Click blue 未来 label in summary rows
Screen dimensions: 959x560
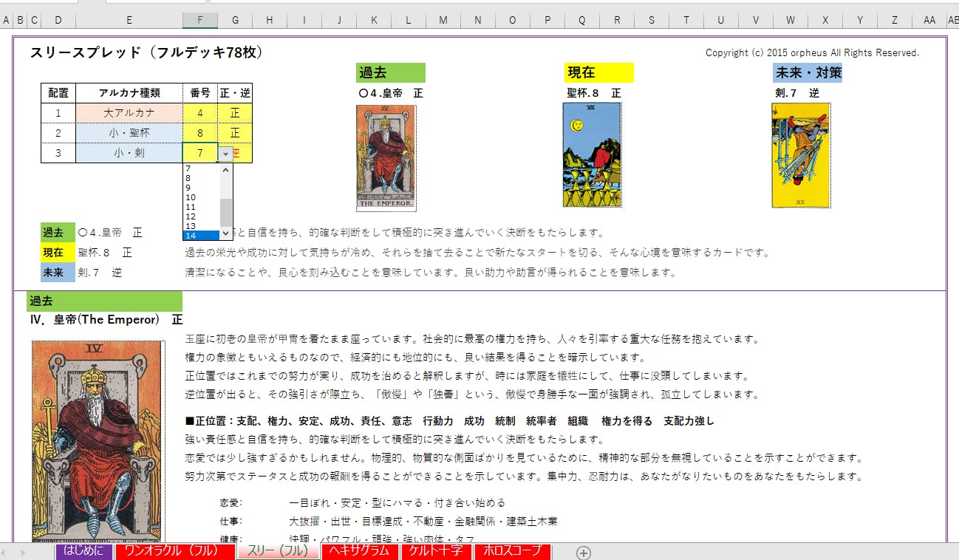click(58, 272)
